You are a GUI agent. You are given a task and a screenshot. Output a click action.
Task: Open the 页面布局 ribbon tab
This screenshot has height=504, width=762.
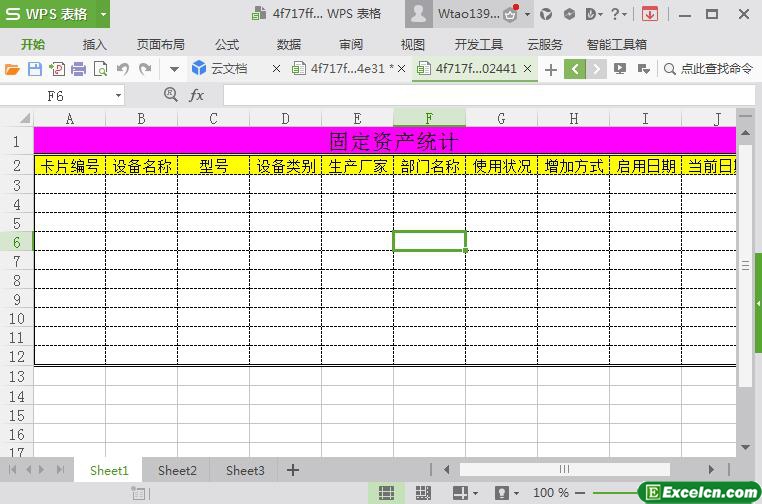(x=160, y=44)
